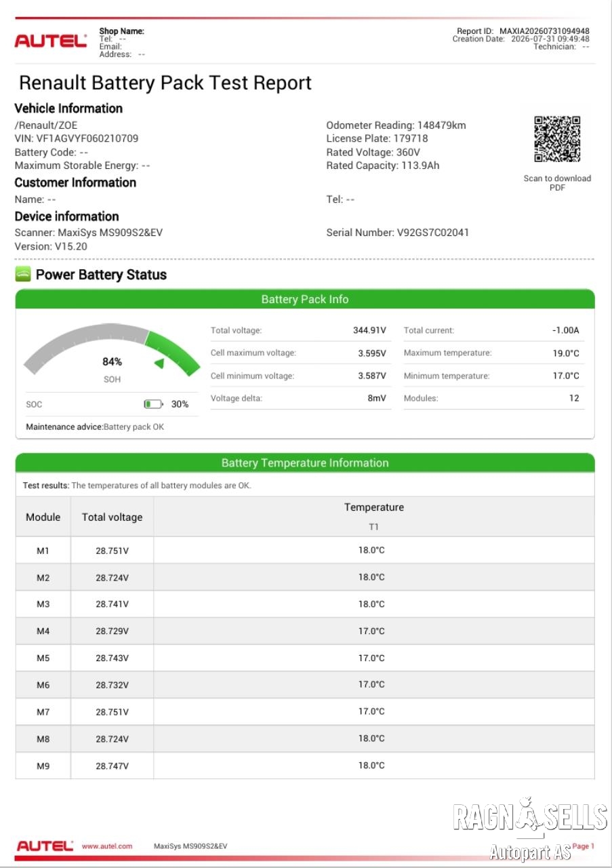Click Minimum temperature value 17.0°C

pyautogui.click(x=566, y=376)
